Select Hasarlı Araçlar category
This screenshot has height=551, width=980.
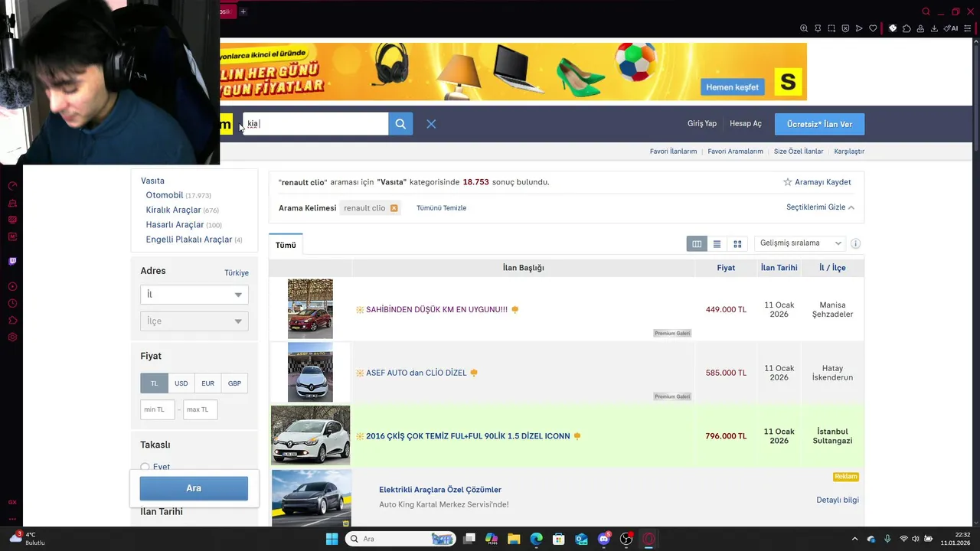[x=175, y=225]
